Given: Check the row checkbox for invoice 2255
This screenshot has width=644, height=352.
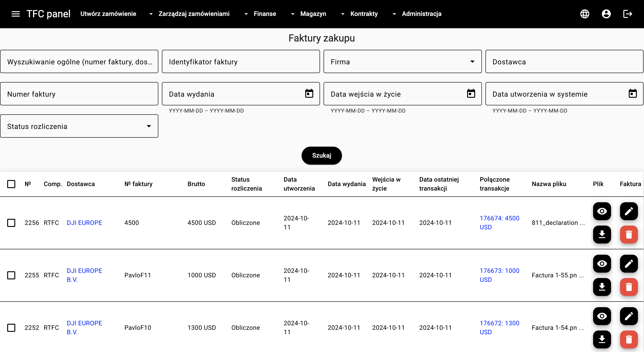Looking at the screenshot, I should click(11, 275).
